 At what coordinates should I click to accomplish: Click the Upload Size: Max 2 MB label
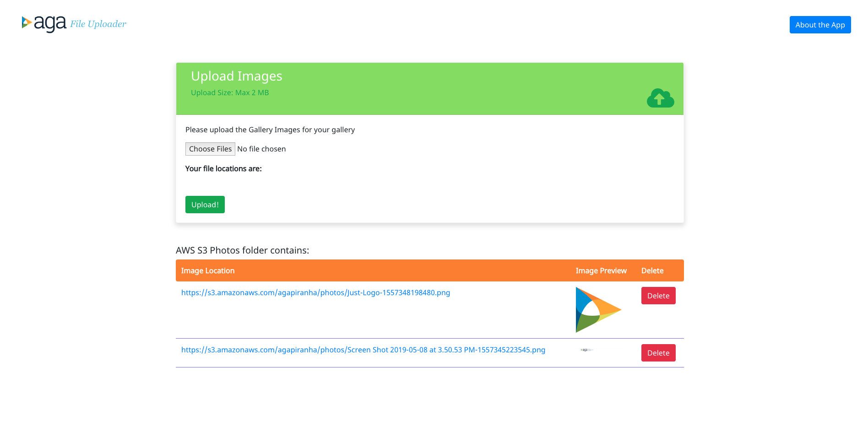230,92
